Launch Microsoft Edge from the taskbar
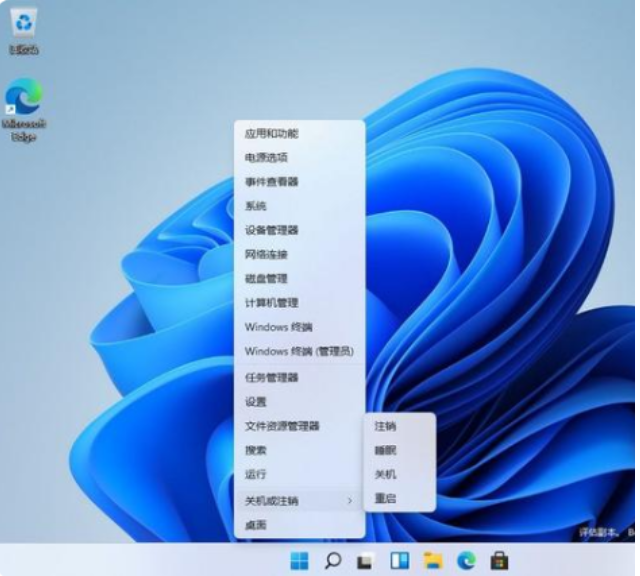This screenshot has height=576, width=640. pos(465,561)
